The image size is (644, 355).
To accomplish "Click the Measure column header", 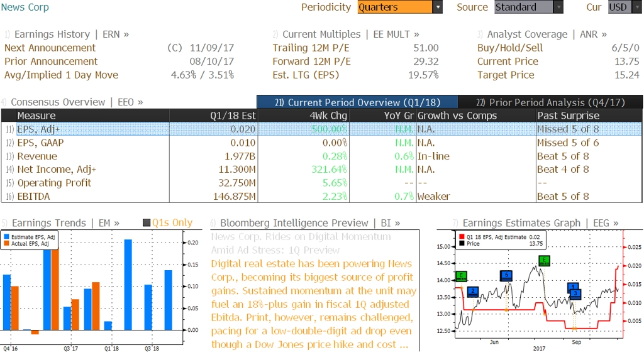I will pos(92,116).
